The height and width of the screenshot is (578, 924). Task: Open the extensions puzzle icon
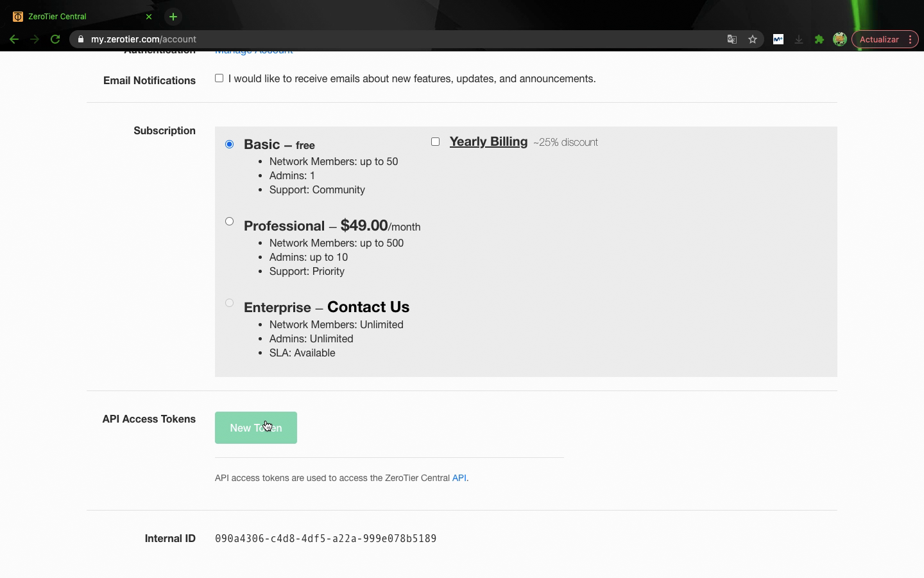tap(819, 39)
